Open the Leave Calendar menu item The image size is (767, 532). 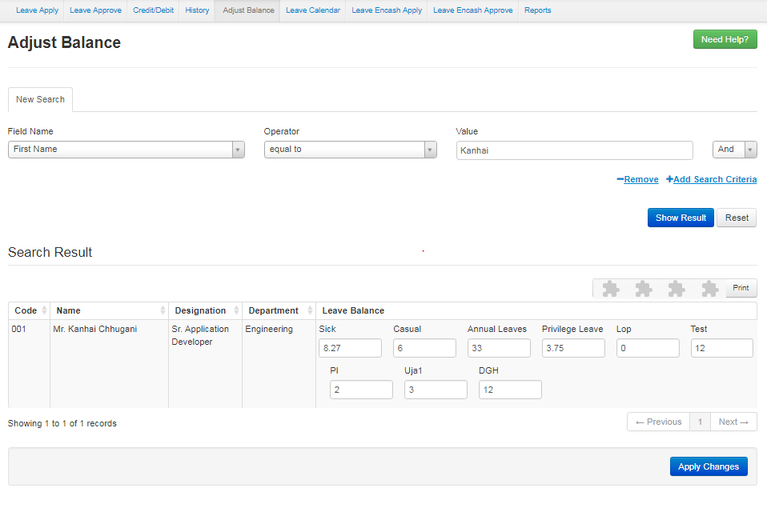click(x=312, y=10)
